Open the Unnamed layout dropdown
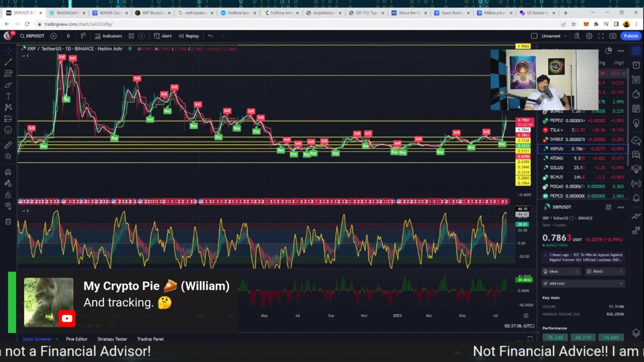Screen dimensions: 644x362 pyautogui.click(x=554, y=36)
